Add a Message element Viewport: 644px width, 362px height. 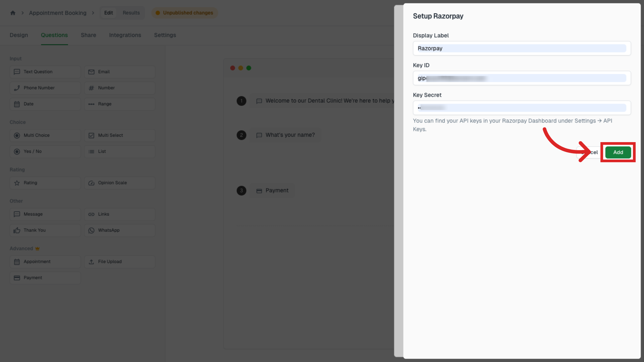click(x=45, y=214)
